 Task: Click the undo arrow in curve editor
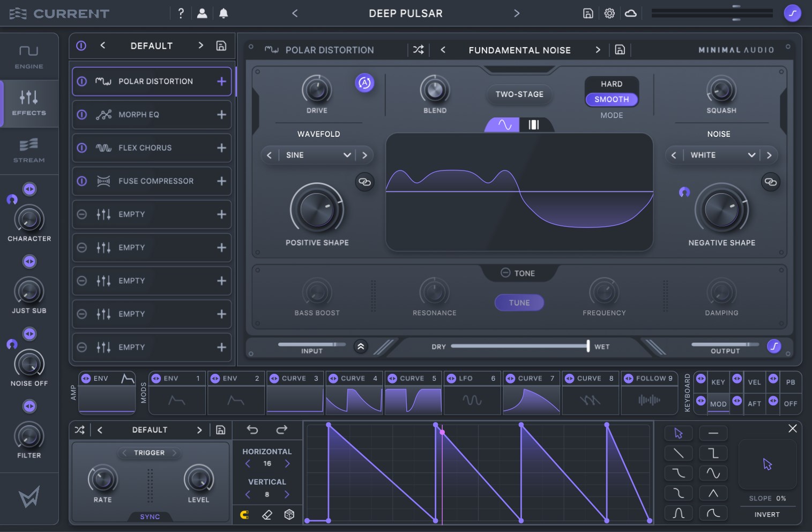click(x=252, y=430)
